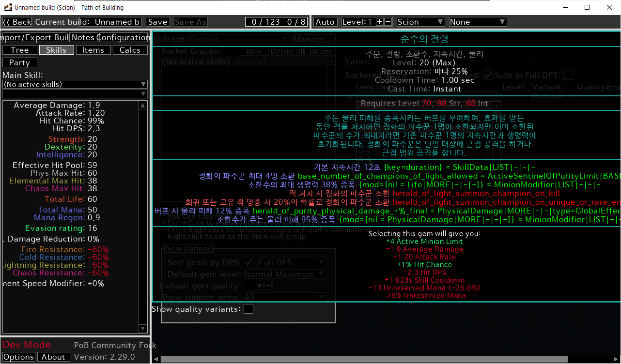Open the None ascendancy dropdown
The height and width of the screenshot is (364, 621).
tap(478, 22)
